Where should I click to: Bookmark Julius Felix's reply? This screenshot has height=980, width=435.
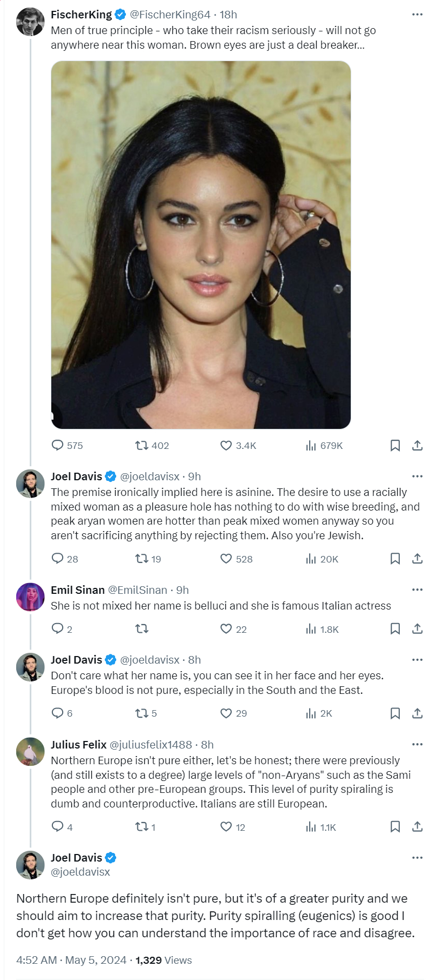click(395, 827)
